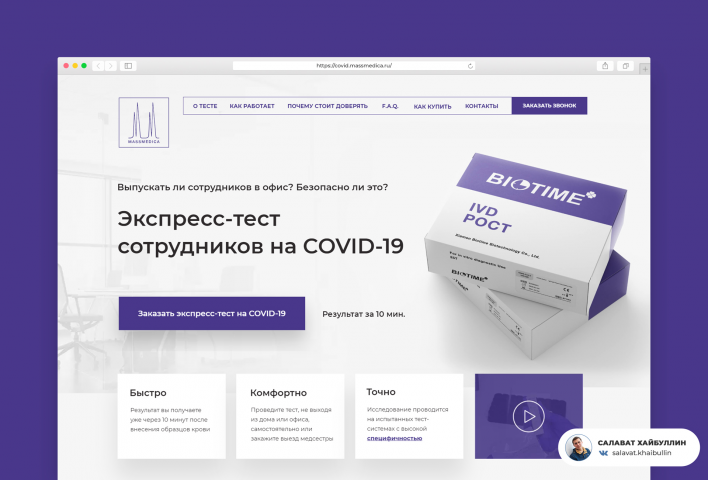Viewport: 708px width, 480px height.
Task: Click the Экспресс-тест сотрудников headline
Action: coord(261,233)
